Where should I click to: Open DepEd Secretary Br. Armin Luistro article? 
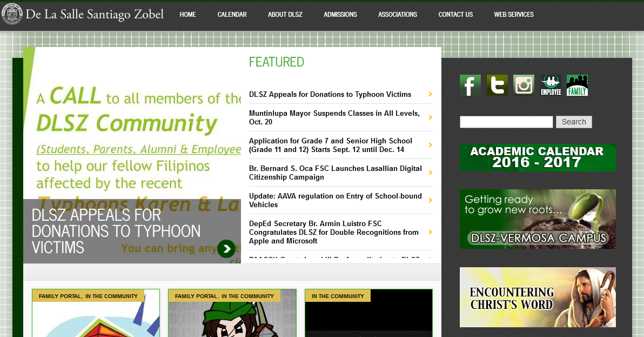[x=333, y=232]
